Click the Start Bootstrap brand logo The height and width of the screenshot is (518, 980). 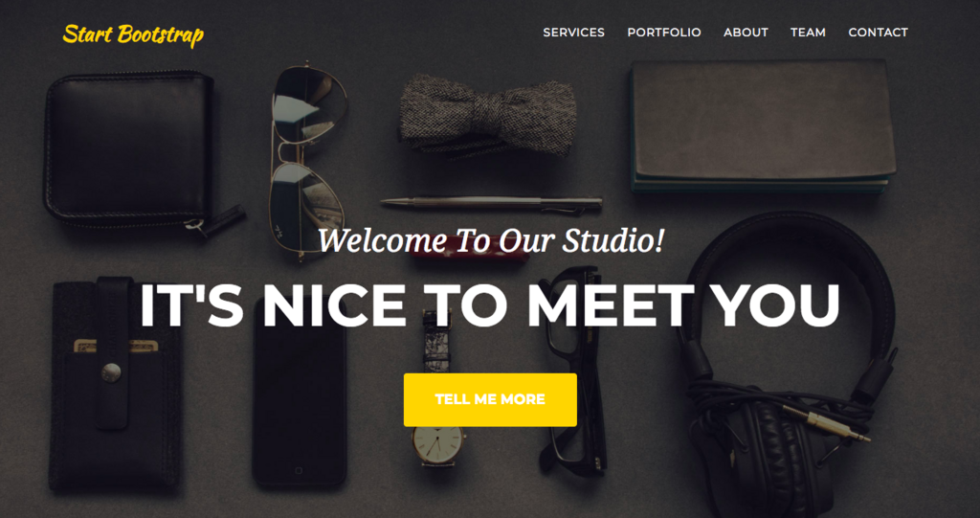133,34
